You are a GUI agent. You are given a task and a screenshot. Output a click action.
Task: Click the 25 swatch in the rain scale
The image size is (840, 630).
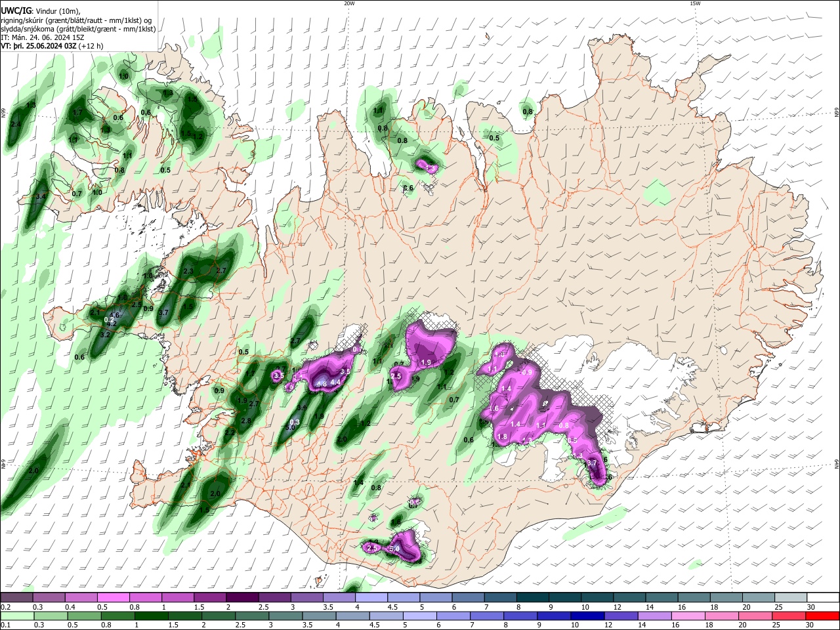pyautogui.click(x=790, y=616)
